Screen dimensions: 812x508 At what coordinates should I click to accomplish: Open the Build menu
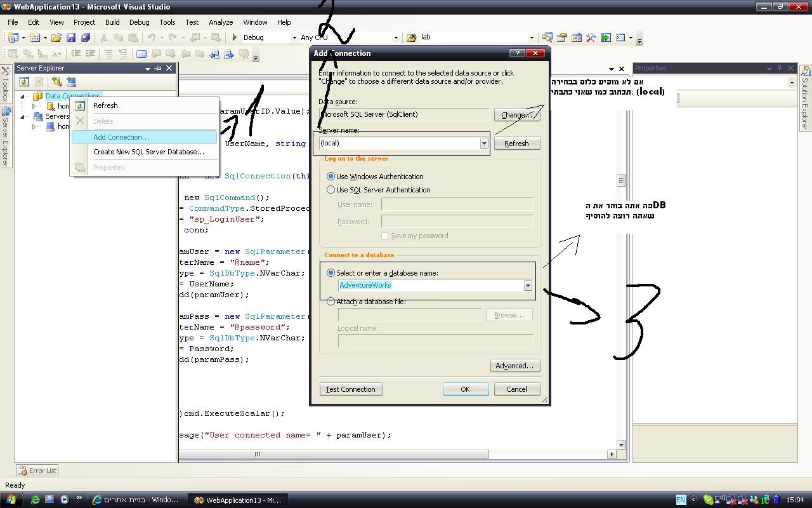coord(112,22)
